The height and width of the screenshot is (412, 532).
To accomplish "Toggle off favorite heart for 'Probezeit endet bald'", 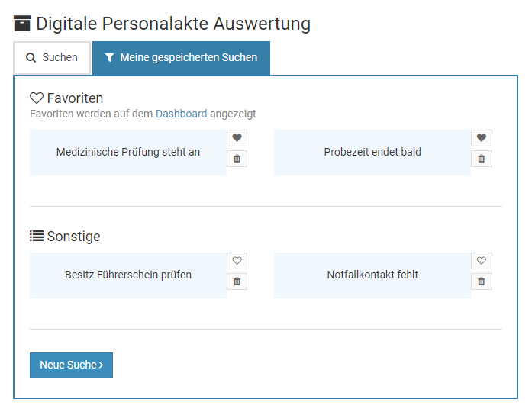I will pos(481,138).
